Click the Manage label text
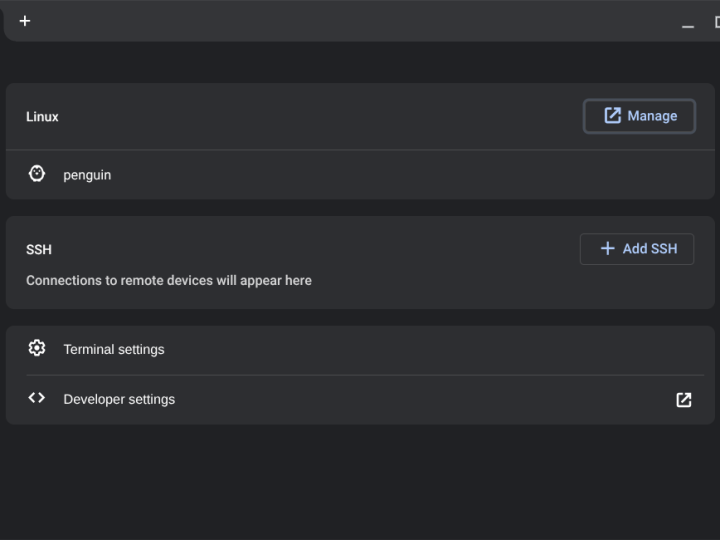Screen dimensions: 720x540 click(652, 116)
